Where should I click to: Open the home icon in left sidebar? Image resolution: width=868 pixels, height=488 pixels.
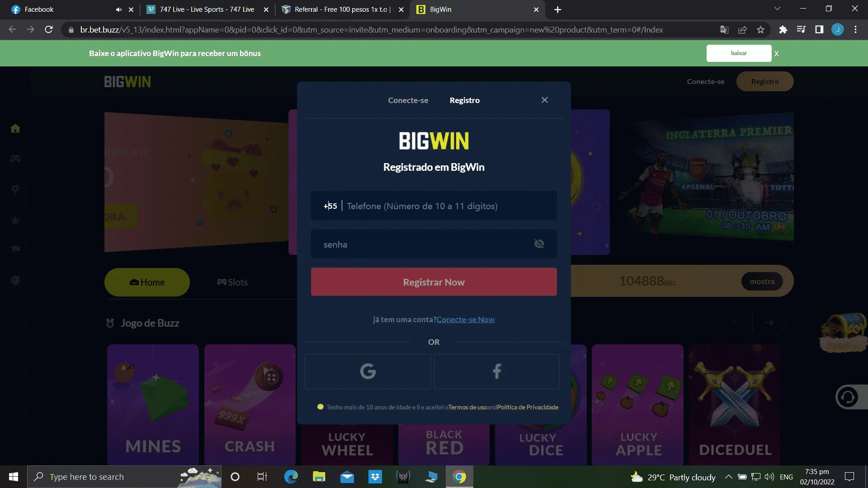point(15,128)
